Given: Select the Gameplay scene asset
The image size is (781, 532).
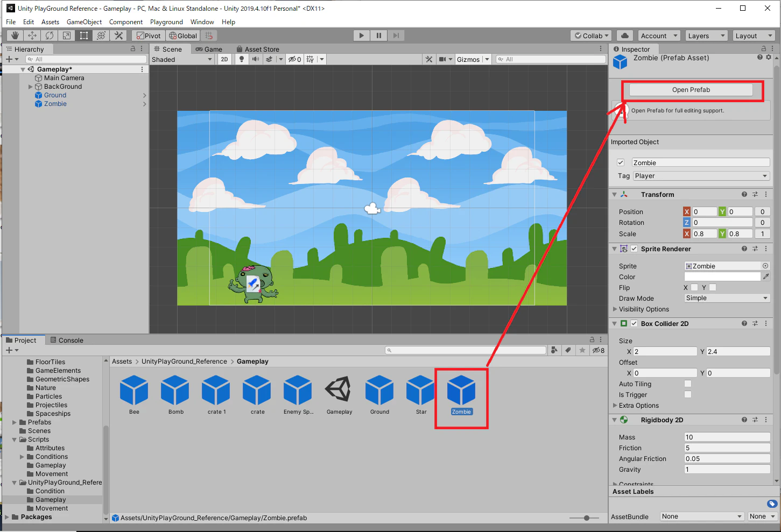Looking at the screenshot, I should click(339, 391).
